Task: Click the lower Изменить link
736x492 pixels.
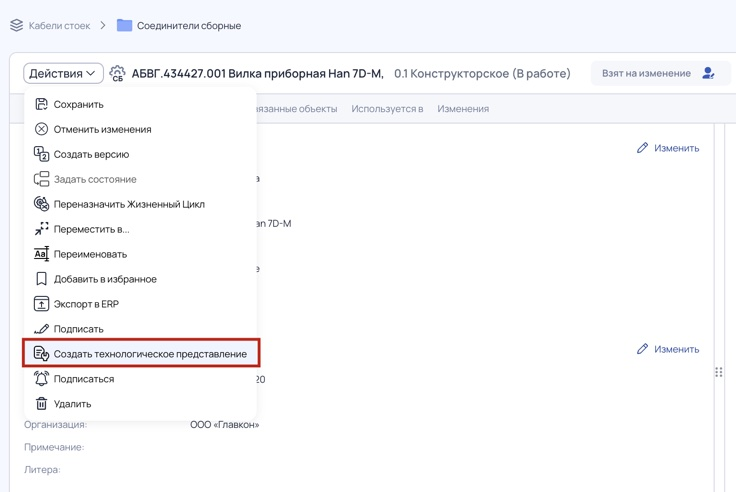Action: coord(676,349)
